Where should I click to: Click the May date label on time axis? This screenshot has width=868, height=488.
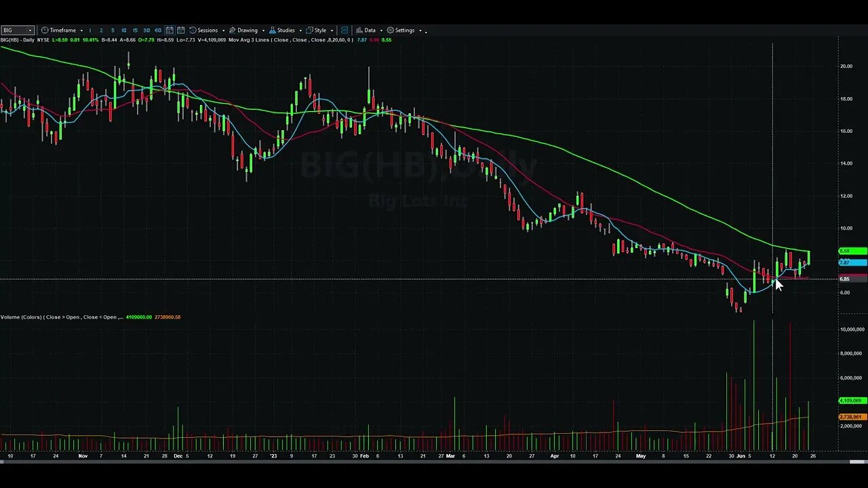click(641, 456)
